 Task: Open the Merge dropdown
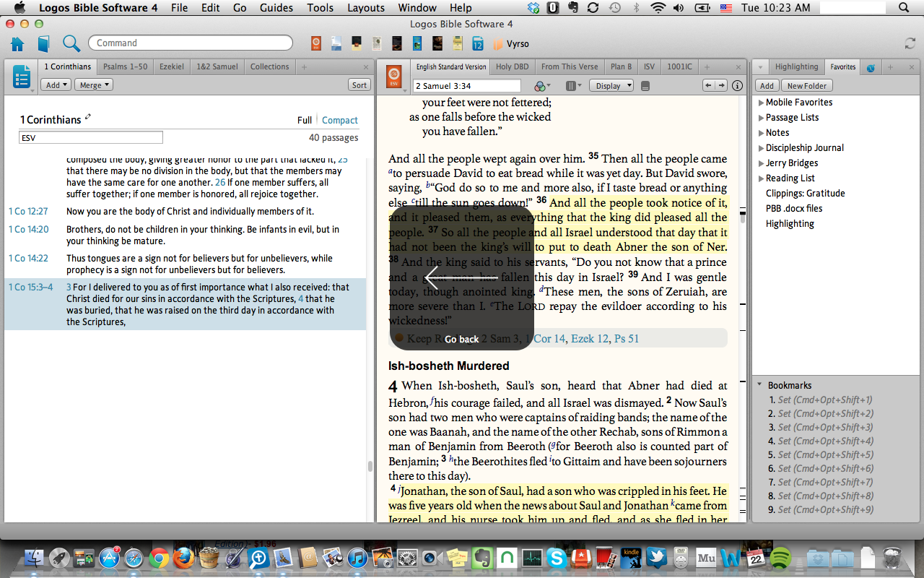point(95,85)
